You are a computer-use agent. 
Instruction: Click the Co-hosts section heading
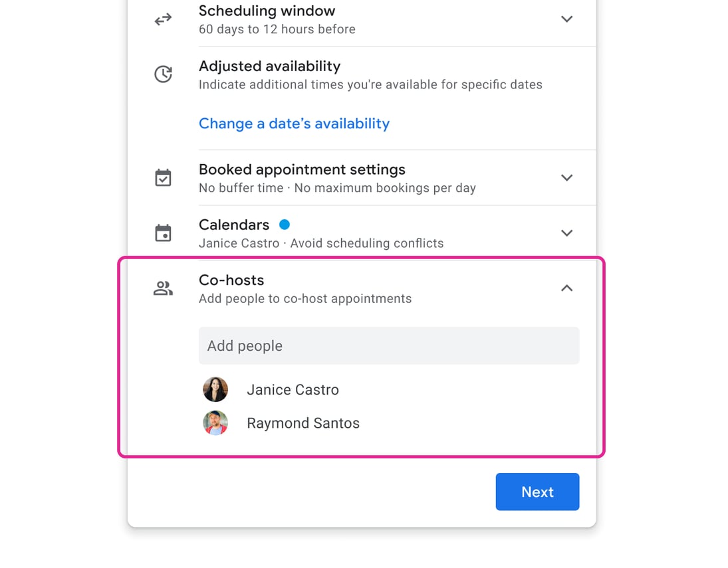[x=231, y=280]
